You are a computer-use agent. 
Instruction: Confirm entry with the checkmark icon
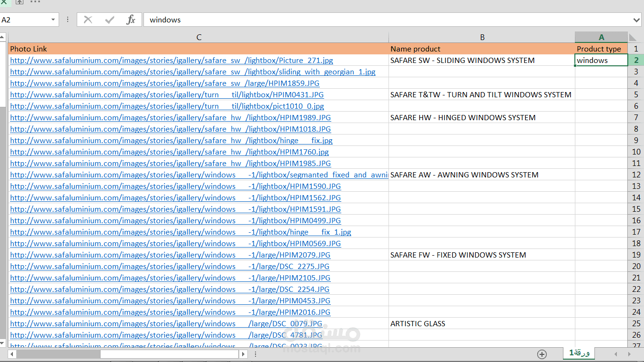pos(110,20)
